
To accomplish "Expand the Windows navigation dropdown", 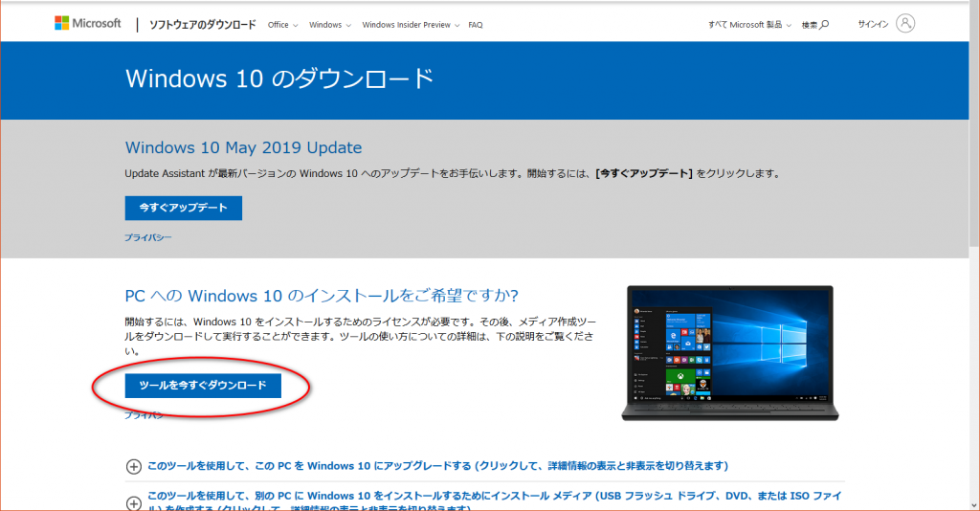I will pyautogui.click(x=330, y=25).
